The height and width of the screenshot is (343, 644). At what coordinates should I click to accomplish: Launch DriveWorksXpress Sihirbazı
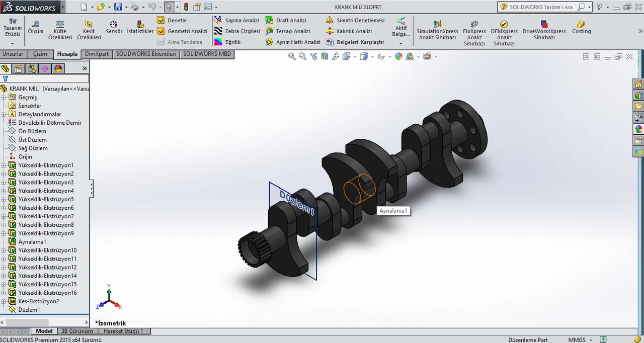point(544,30)
